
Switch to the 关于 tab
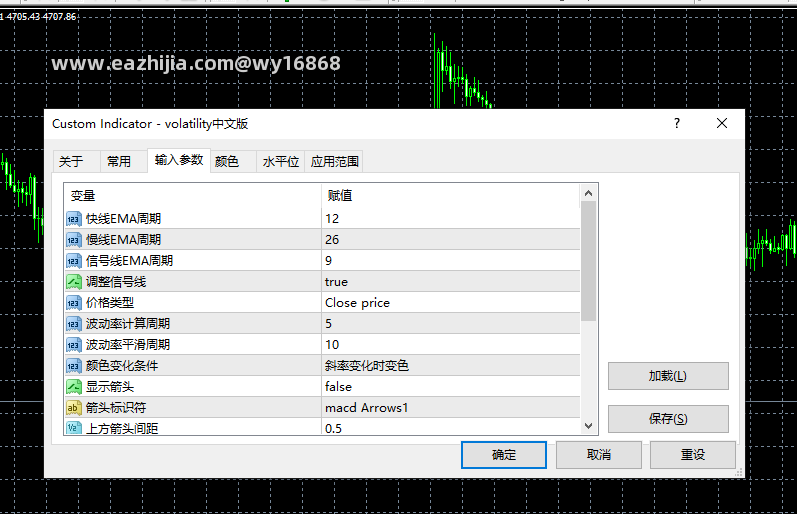pos(77,162)
